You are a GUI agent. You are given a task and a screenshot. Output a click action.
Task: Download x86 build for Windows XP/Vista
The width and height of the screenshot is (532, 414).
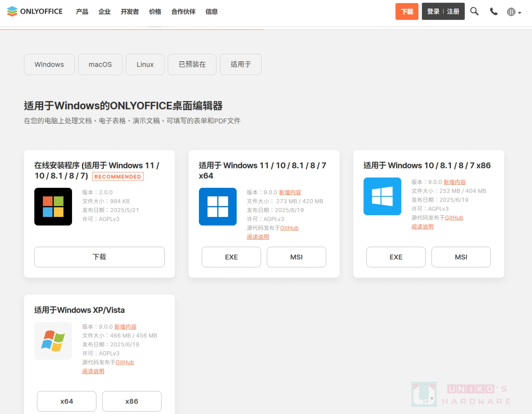[x=132, y=401]
